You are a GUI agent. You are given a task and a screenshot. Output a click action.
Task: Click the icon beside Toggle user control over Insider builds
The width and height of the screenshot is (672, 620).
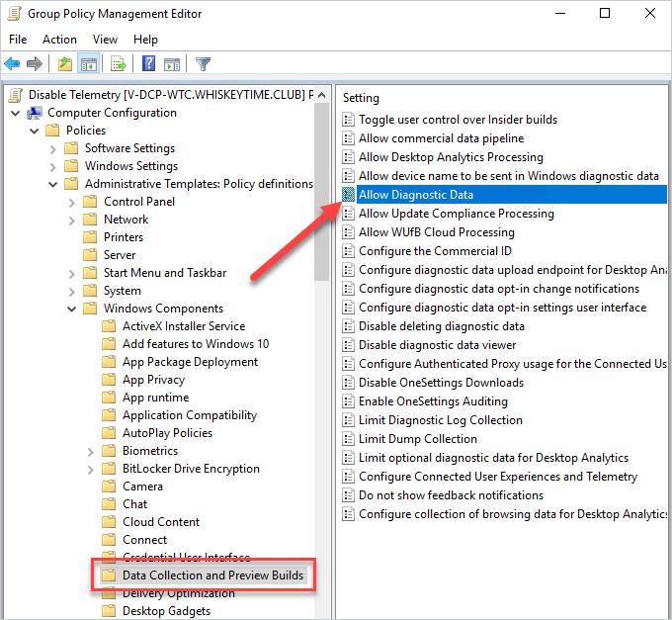349,120
